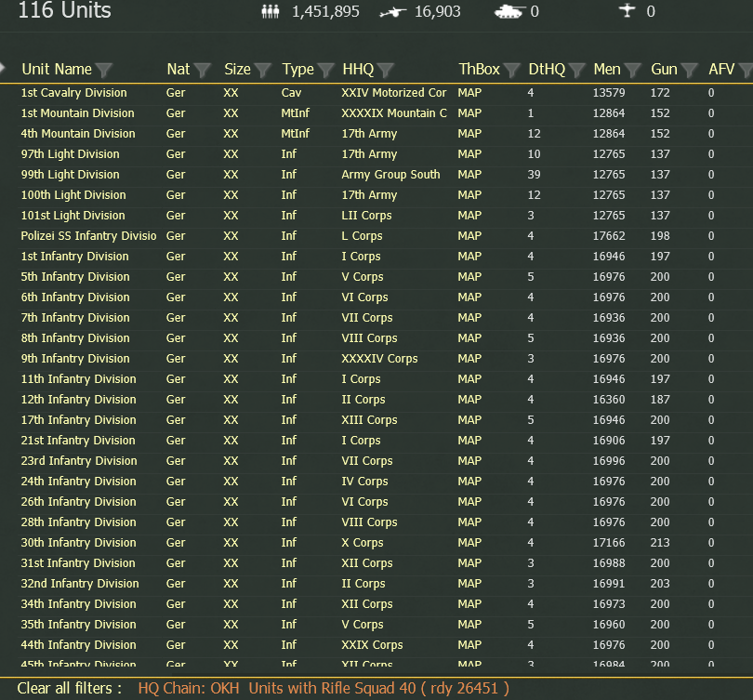Click the artillery gun icon beside 16,903
Viewport: 753px width, 700px height.
(393, 12)
